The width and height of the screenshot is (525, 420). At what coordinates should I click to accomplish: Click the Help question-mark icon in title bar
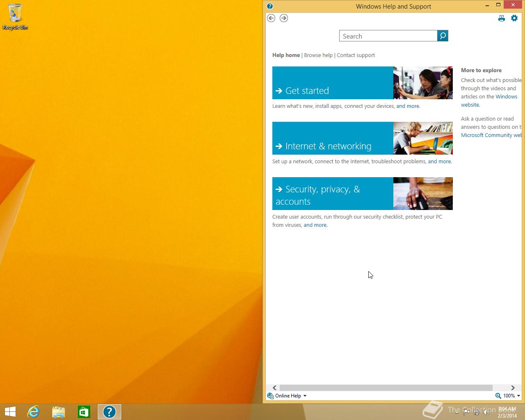(x=270, y=6)
